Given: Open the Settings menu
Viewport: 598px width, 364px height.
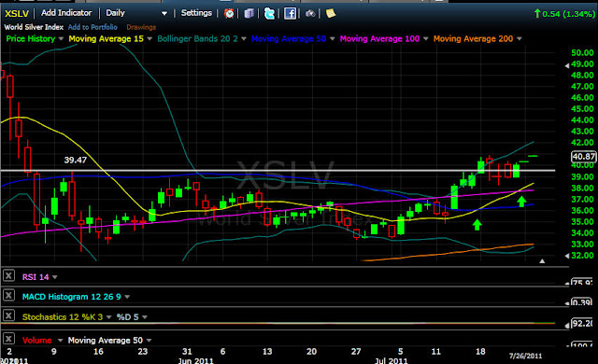Looking at the screenshot, I should click(196, 13).
